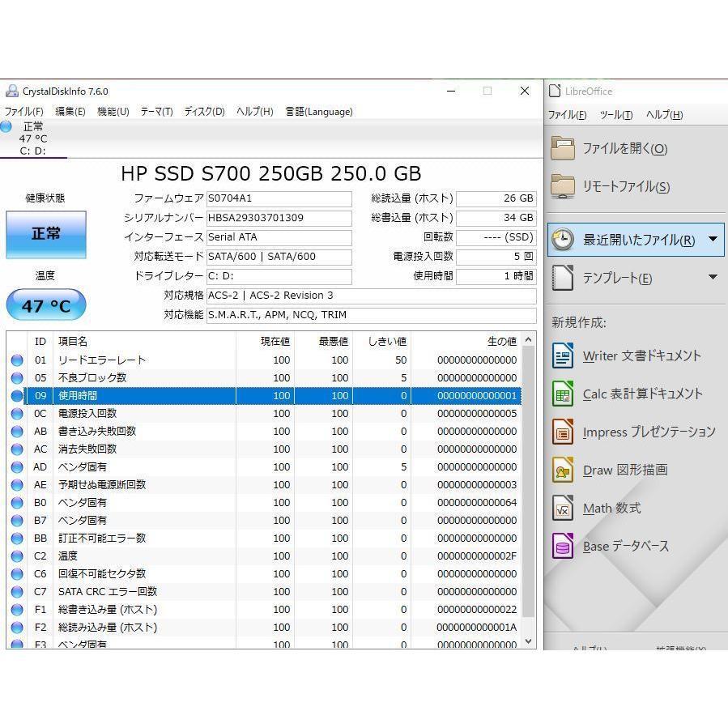
Task: Open the ヘルプ(H) menu in CrystalDiskInfo
Action: [254, 112]
